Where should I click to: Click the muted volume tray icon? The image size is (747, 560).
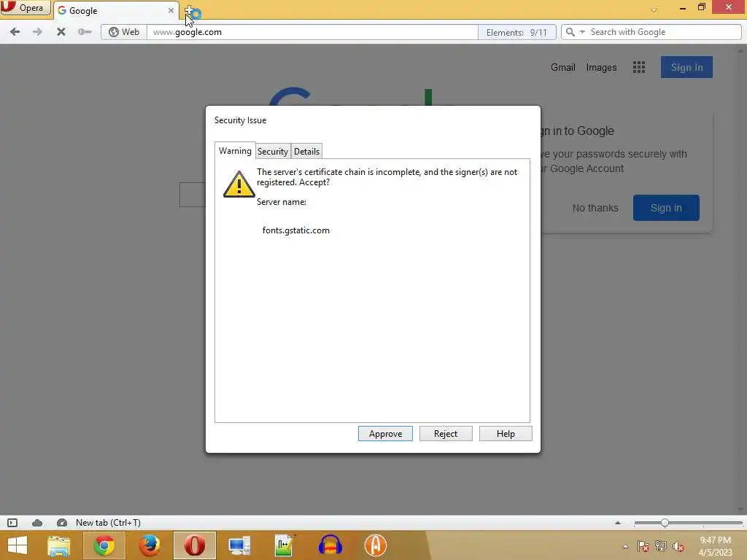coord(678,546)
